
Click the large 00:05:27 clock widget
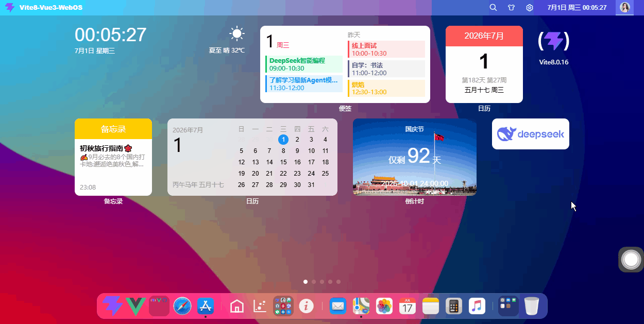(x=111, y=35)
